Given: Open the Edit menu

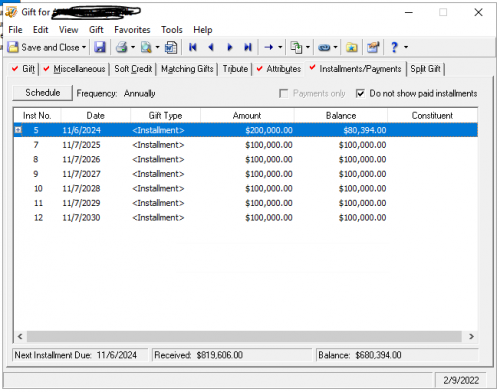Looking at the screenshot, I should coord(40,30).
